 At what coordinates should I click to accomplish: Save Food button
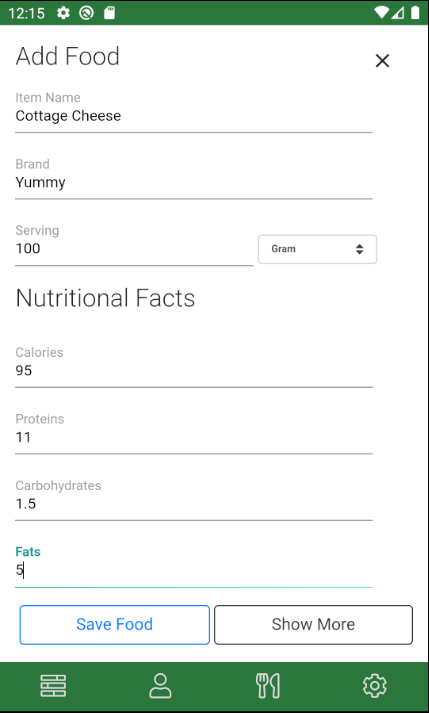tap(115, 625)
